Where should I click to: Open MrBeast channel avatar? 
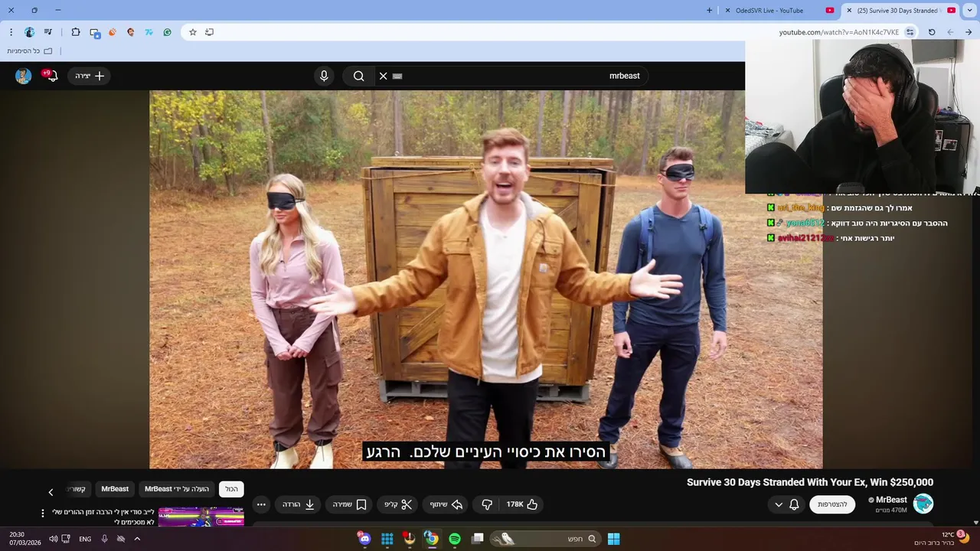point(923,504)
